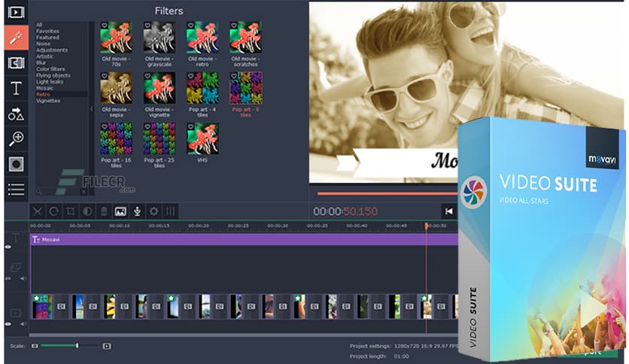Open the Highlight and Conceal tool
629x364 pixels.
16,165
